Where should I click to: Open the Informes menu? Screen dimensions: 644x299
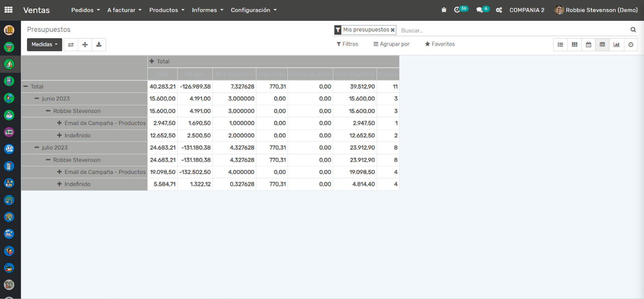207,10
